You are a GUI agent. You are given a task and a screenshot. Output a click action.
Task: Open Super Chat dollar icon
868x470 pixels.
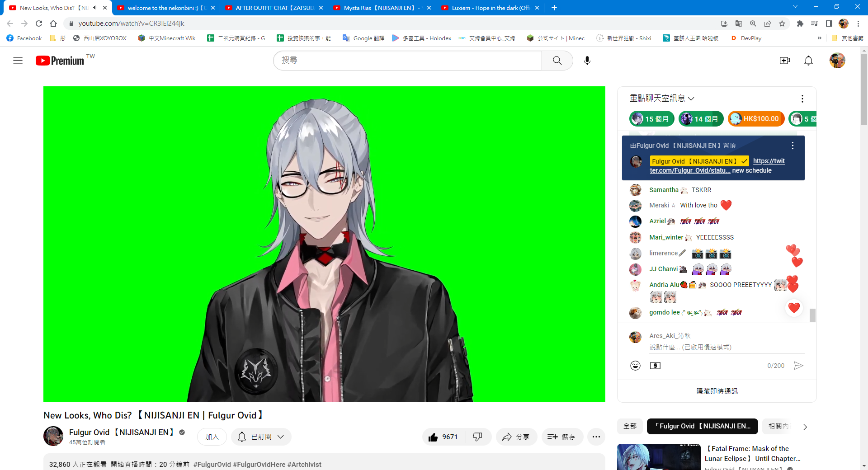pyautogui.click(x=655, y=366)
